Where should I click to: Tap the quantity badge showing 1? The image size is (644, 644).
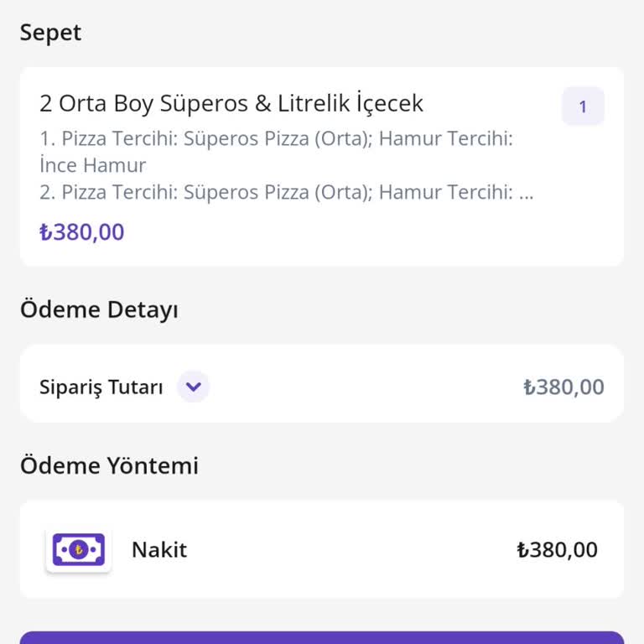(583, 106)
